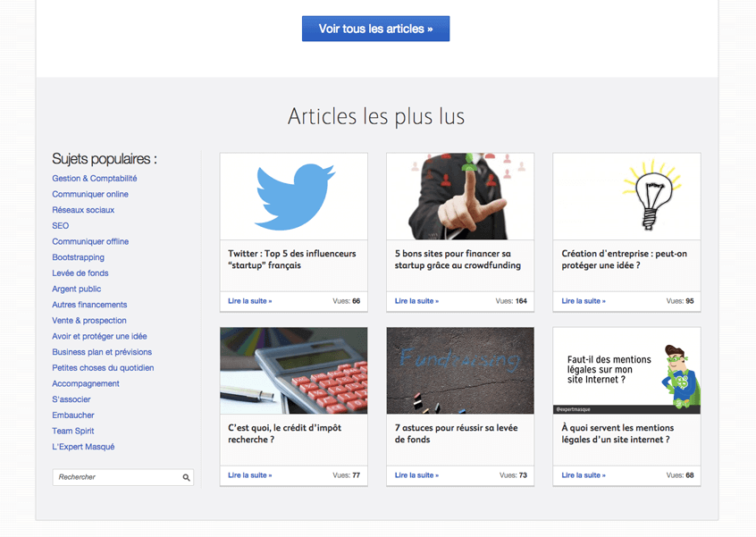Image resolution: width=756 pixels, height=537 pixels.
Task: Open the crowdfunding pointing-finger thumbnail
Action: click(x=460, y=197)
